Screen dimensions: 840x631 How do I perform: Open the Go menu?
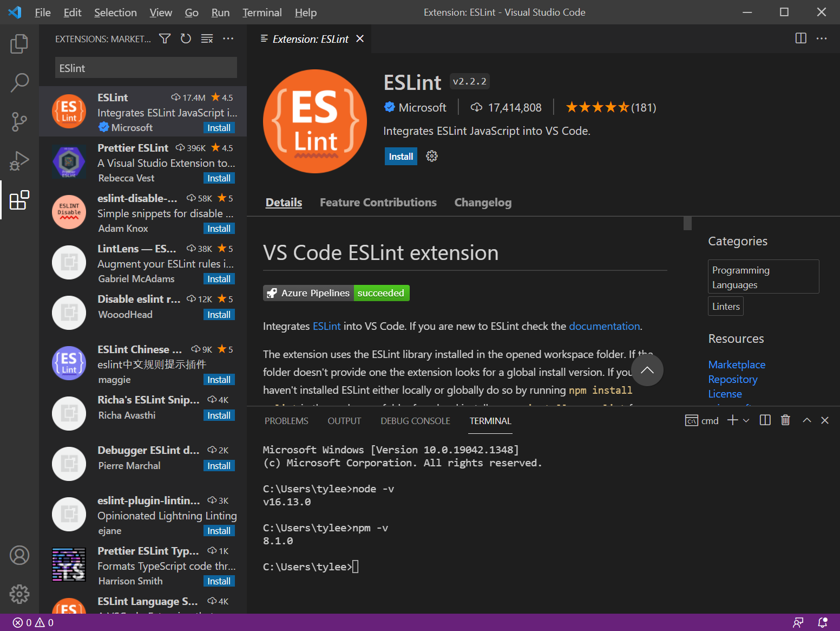tap(192, 12)
